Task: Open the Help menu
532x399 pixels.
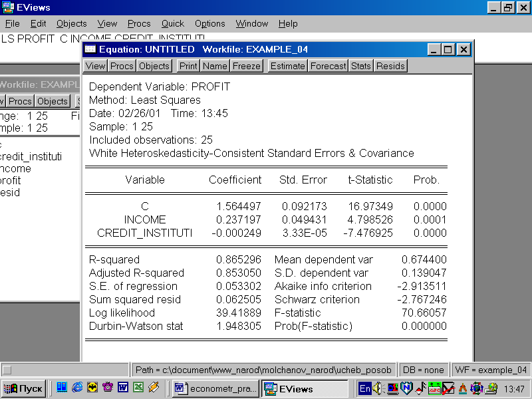Action: tap(288, 24)
